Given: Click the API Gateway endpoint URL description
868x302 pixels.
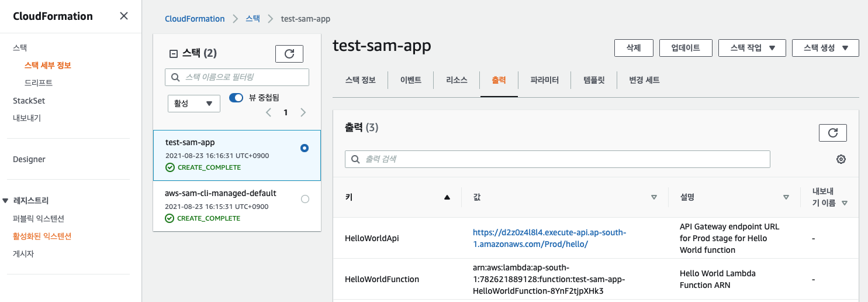Looking at the screenshot, I should (729, 238).
